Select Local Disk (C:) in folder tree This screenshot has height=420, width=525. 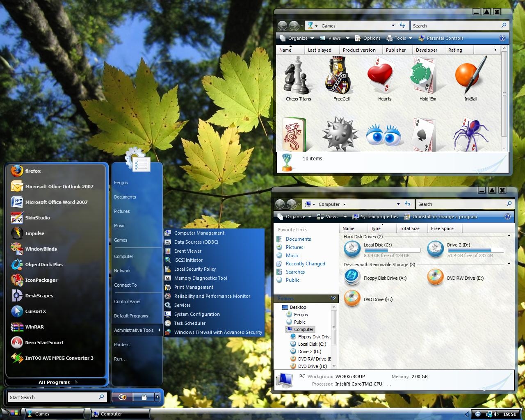pyautogui.click(x=312, y=344)
